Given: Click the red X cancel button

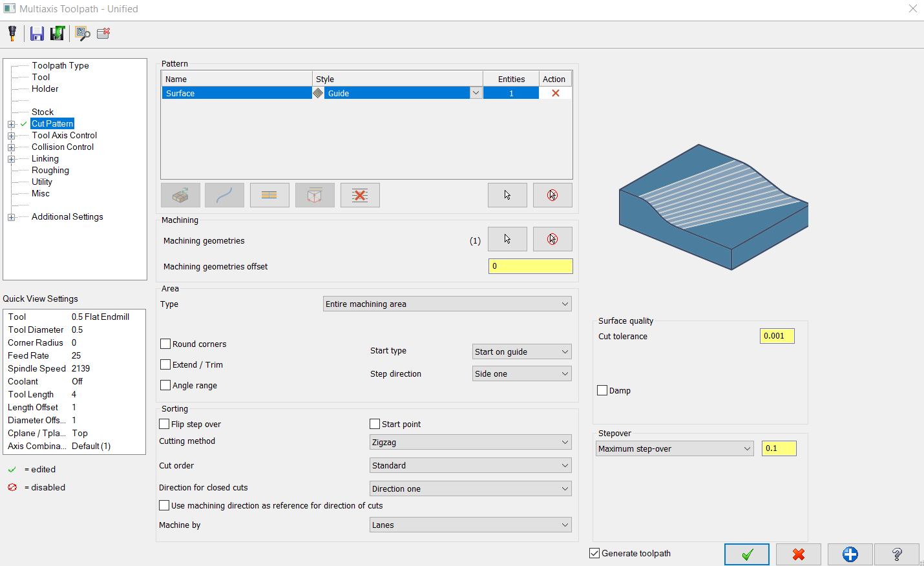Looking at the screenshot, I should (x=799, y=554).
